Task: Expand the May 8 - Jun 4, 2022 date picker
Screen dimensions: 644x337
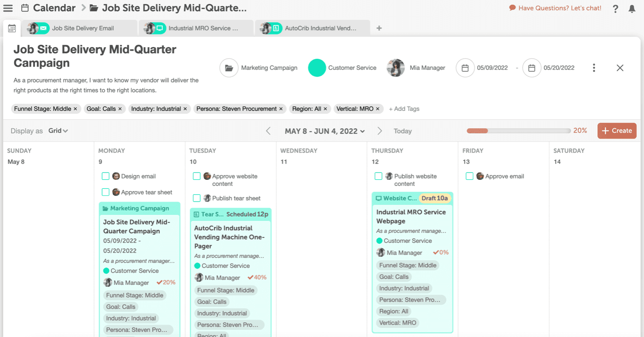Action: [325, 131]
